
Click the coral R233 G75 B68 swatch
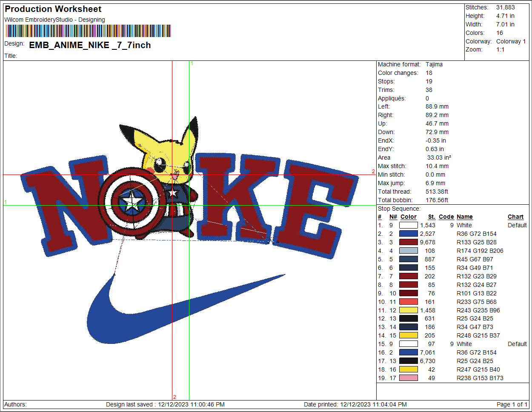(x=408, y=302)
